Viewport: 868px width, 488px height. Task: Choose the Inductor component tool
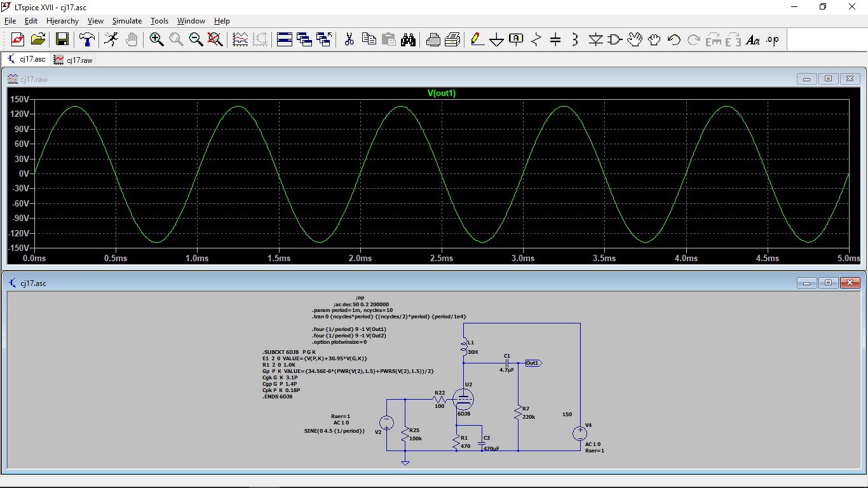(x=575, y=39)
